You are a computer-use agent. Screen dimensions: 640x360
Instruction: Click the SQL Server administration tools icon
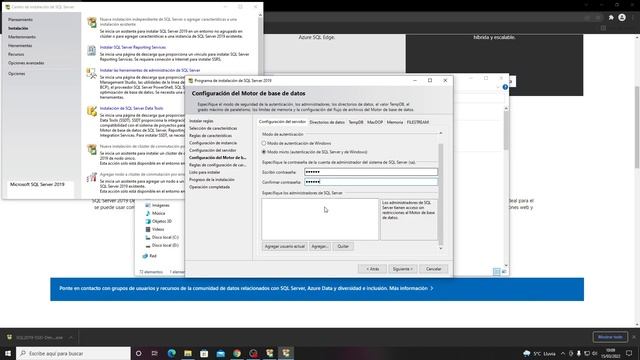[91, 73]
